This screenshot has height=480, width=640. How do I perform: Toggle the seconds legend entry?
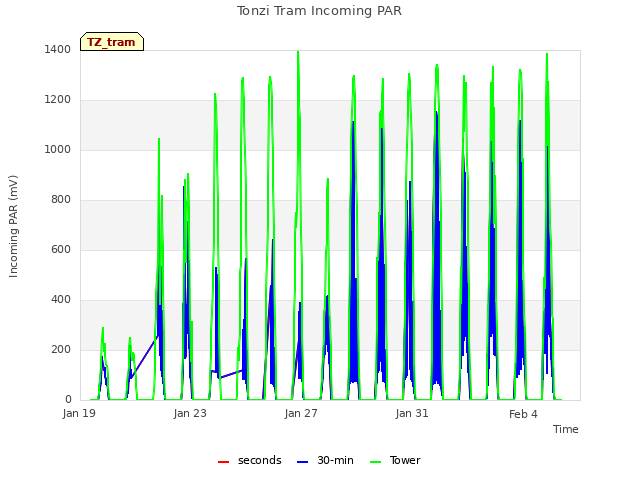tap(250, 460)
